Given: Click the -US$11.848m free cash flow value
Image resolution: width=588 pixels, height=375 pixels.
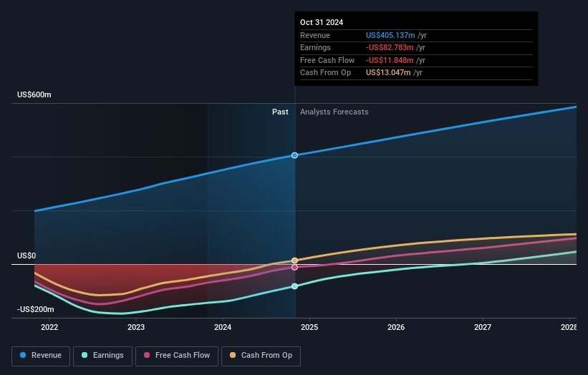Looking at the screenshot, I should click(390, 60).
